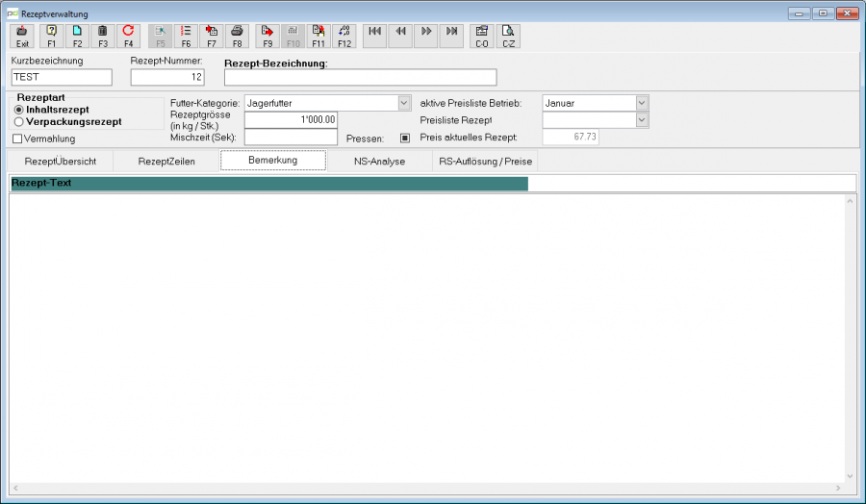
Task: Click the F9 export icon
Action: pyautogui.click(x=267, y=37)
